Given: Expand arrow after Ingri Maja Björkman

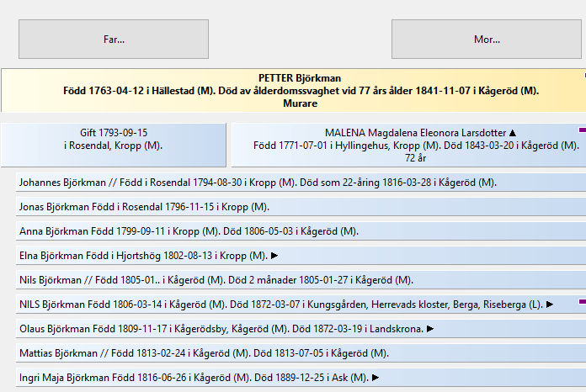Looking at the screenshot, I should pos(376,378).
